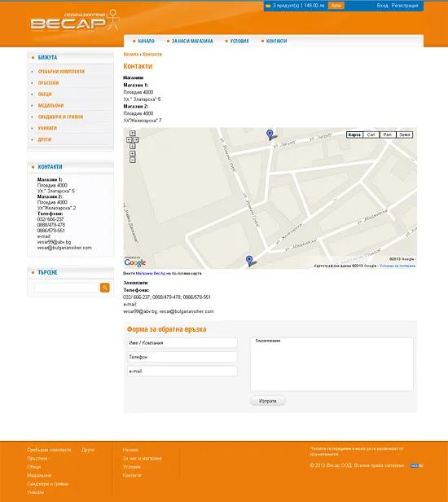The width and height of the screenshot is (448, 502).
Task: Open УНИКАТИ category in the sidebar
Action: click(x=47, y=128)
